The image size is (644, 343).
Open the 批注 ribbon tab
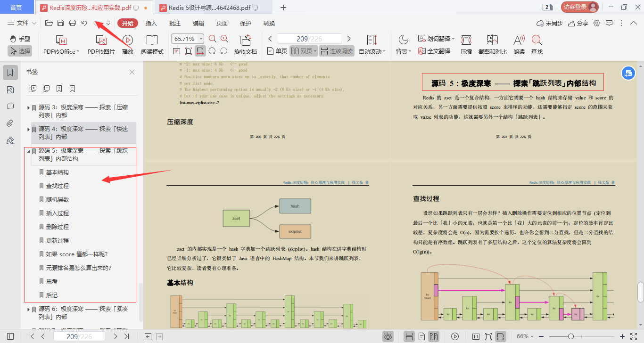pyautogui.click(x=175, y=23)
